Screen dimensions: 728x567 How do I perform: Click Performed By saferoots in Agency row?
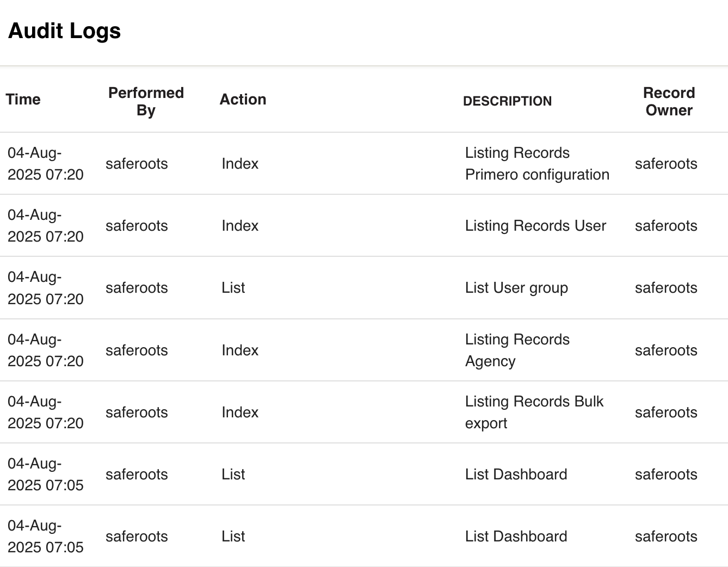(137, 350)
